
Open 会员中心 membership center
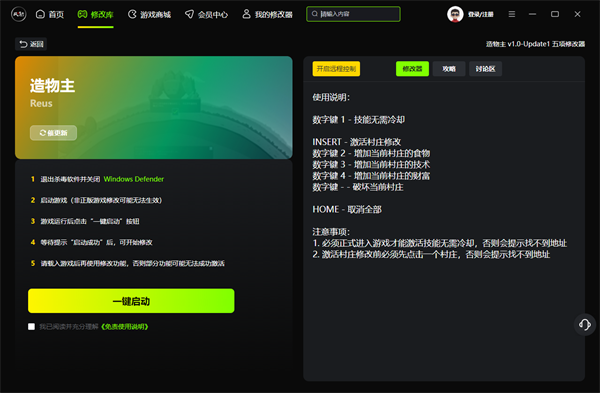click(206, 15)
